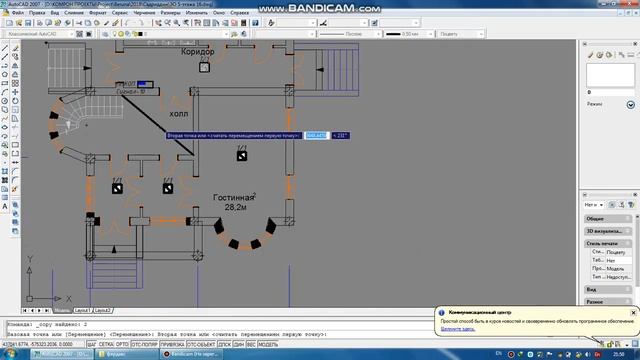Click the black layer color swatch
Viewport: 640px width, 360px height.
point(140,34)
